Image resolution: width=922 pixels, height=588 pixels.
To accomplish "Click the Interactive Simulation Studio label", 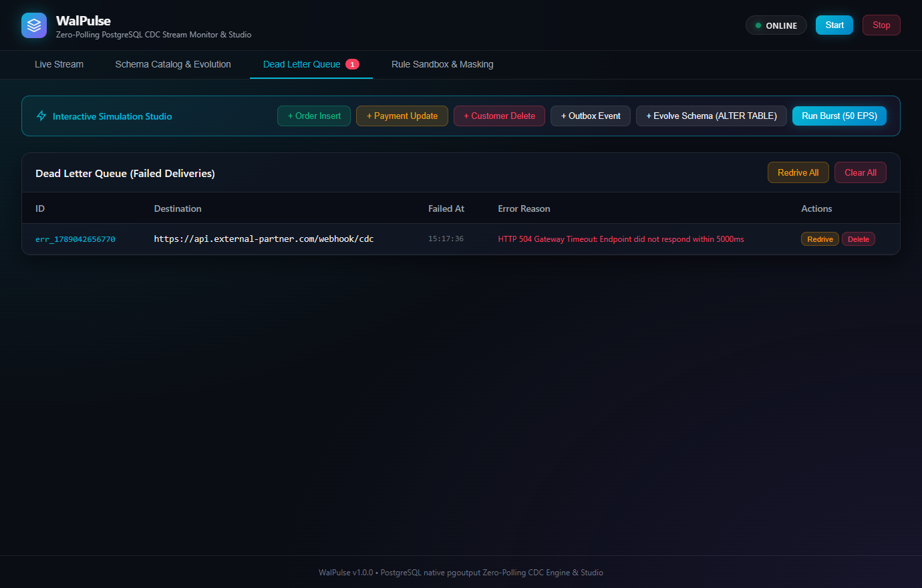I will 112,116.
